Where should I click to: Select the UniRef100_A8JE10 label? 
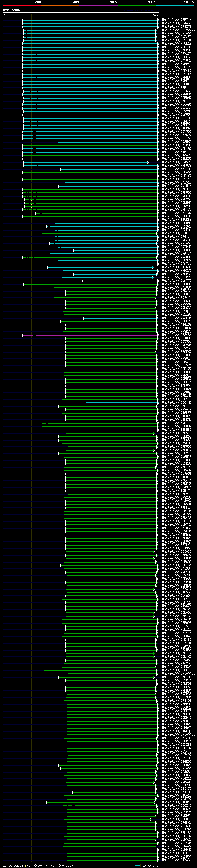(176, 233)
